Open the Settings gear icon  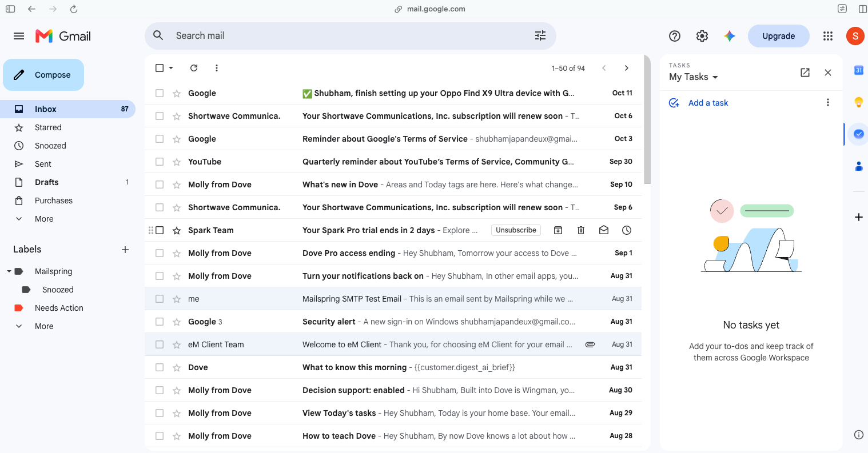(x=702, y=36)
